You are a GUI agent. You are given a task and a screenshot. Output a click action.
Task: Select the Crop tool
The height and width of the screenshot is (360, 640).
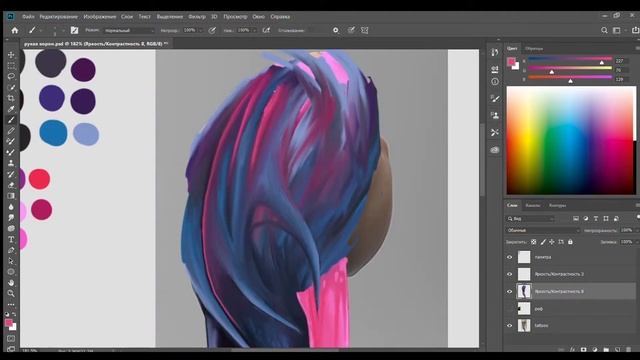point(11,98)
